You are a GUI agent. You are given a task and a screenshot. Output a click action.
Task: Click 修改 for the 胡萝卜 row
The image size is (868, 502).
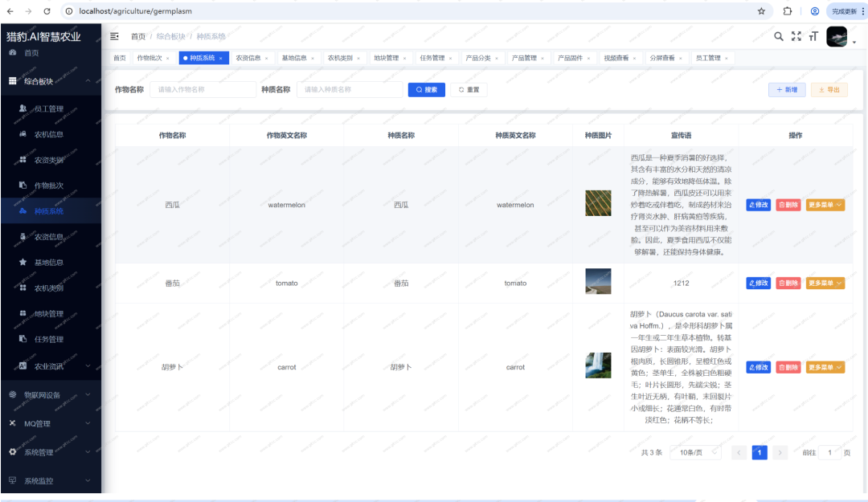coord(759,367)
